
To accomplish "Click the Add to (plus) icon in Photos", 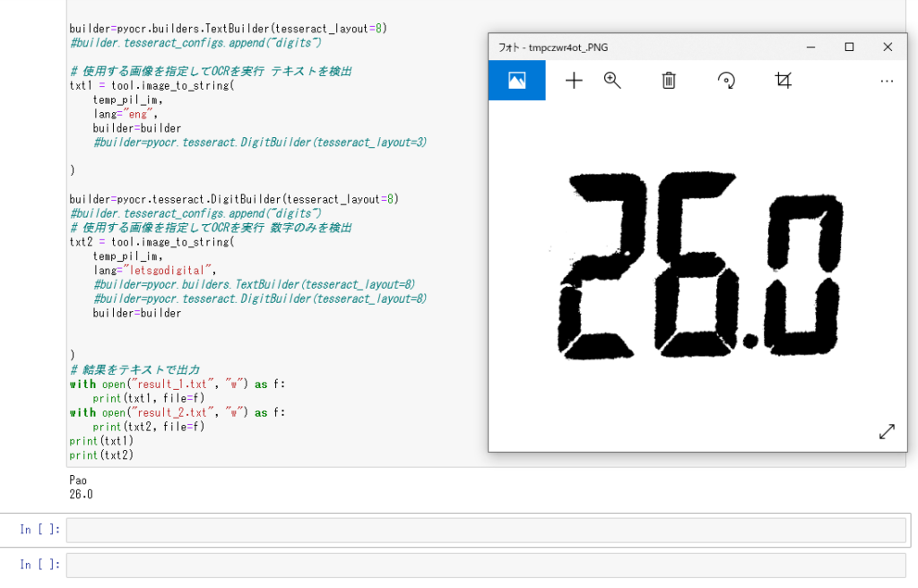I will (574, 81).
